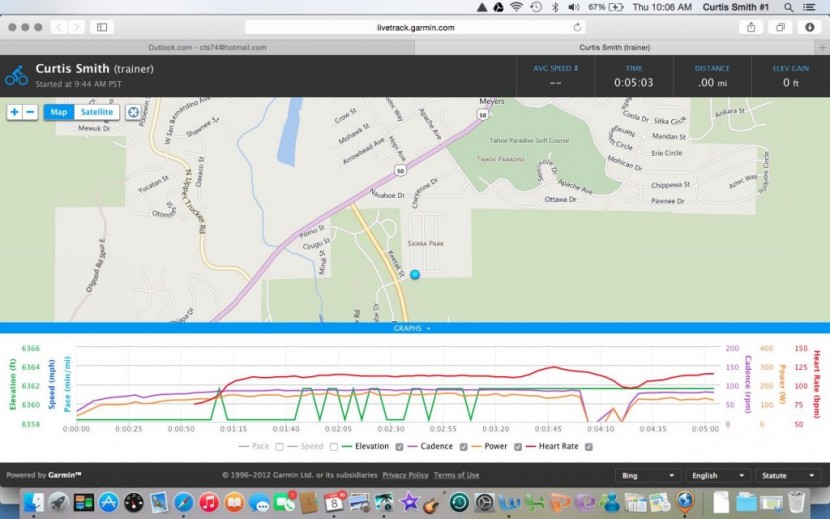830x519 pixels.
Task: Open Finder from the Dock
Action: click(34, 502)
